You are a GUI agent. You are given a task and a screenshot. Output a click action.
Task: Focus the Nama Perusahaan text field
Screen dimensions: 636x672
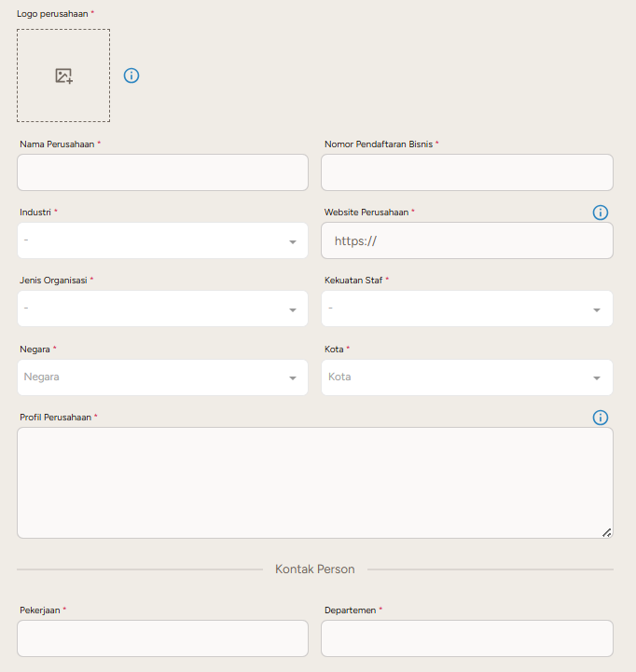tap(162, 172)
